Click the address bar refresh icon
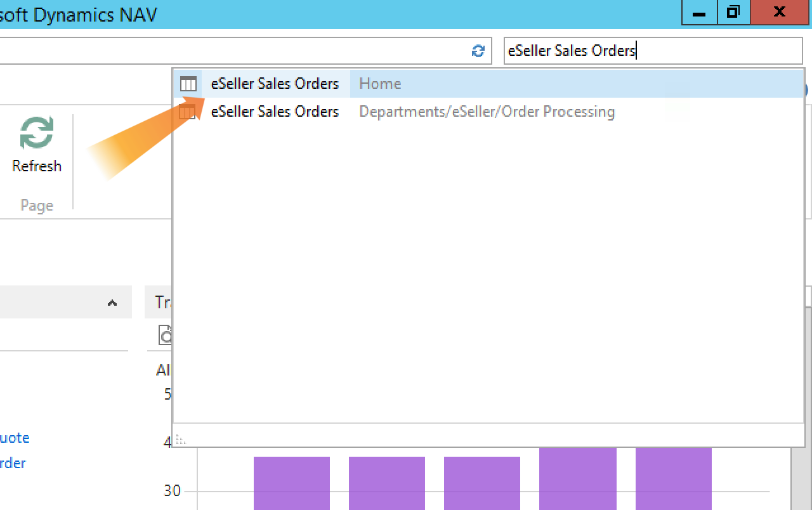Screen dimensions: 812x510 (x=478, y=51)
